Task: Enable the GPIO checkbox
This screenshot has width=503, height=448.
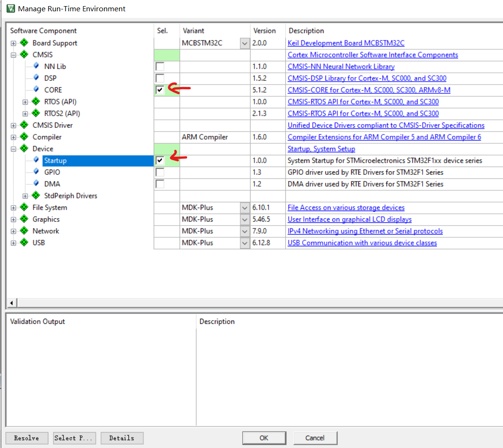Action: pos(160,172)
